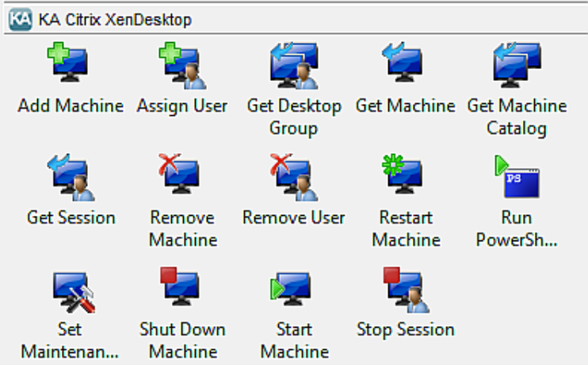Click the Remove Machine icon
Viewport: 588px width, 365px height.
pyautogui.click(x=179, y=174)
